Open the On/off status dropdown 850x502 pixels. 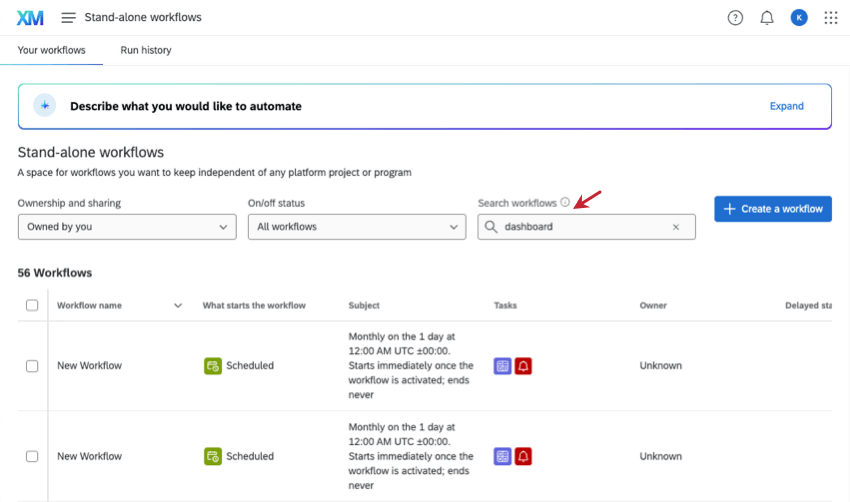click(356, 227)
